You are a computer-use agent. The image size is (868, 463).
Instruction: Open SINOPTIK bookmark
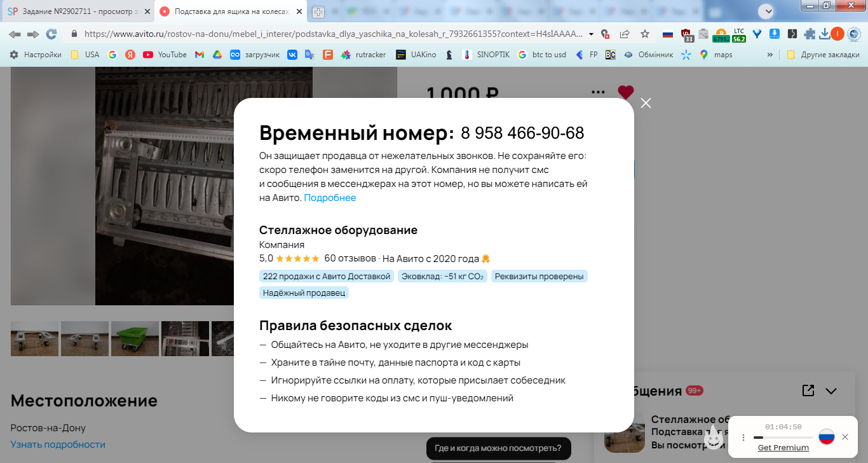486,55
